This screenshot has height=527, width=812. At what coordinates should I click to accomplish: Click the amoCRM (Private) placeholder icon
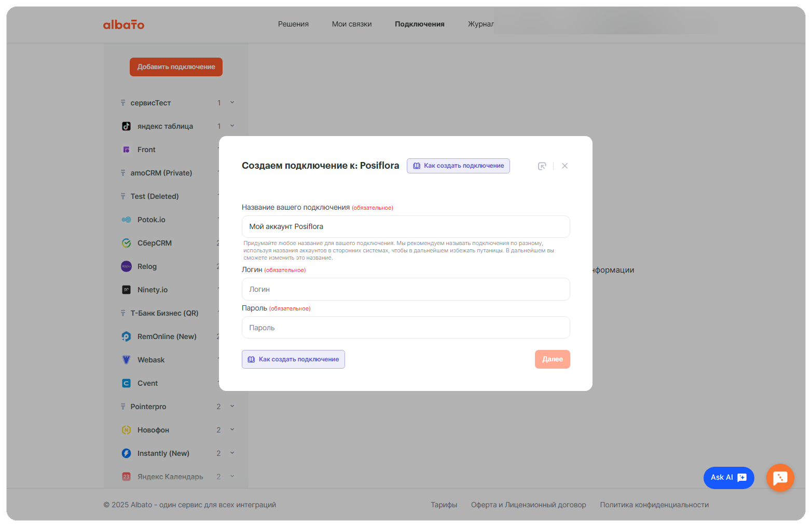pos(123,173)
